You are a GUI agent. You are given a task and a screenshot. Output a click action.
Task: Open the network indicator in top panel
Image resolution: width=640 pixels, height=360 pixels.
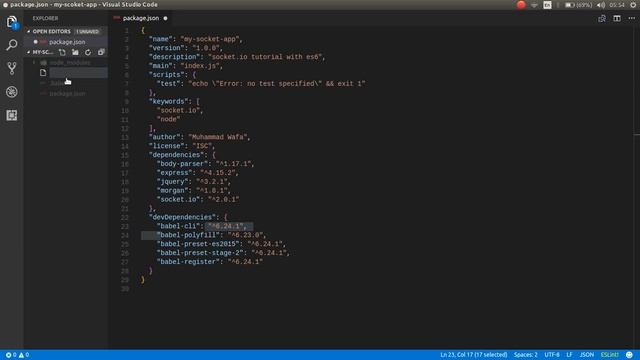(x=534, y=5)
